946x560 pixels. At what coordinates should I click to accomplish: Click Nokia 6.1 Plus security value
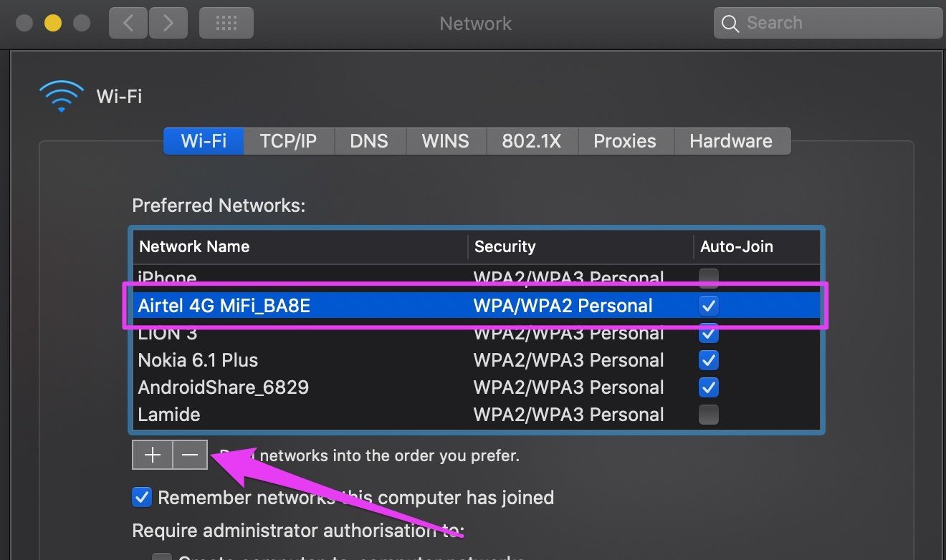click(568, 360)
